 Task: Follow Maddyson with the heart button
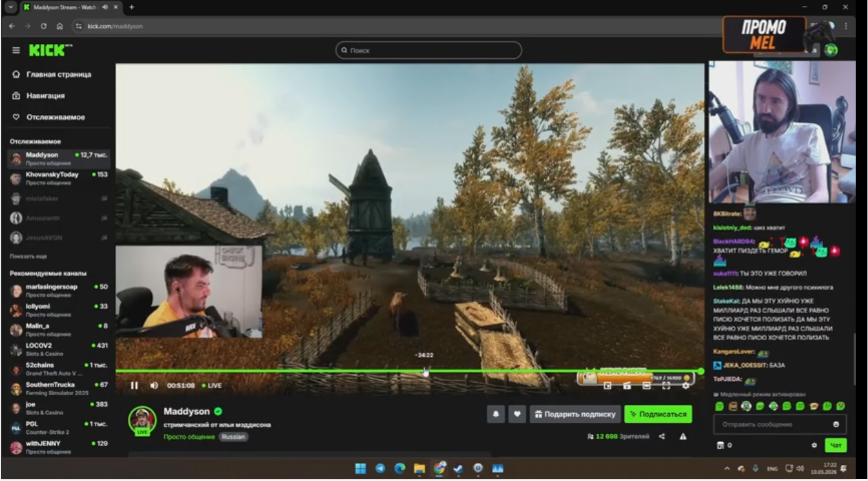coord(517,414)
